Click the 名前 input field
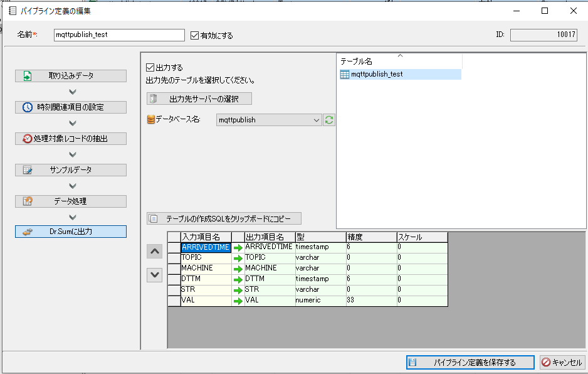 (119, 35)
